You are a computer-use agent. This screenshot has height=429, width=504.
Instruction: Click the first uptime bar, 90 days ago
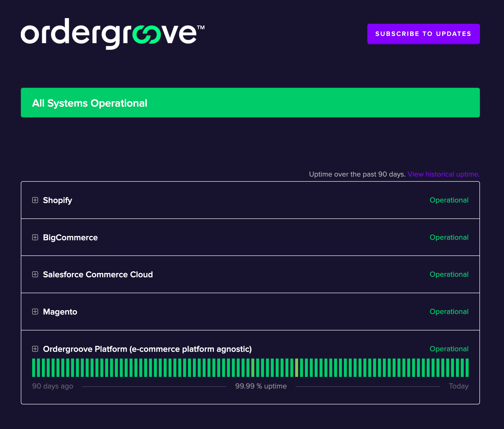pyautogui.click(x=34, y=368)
